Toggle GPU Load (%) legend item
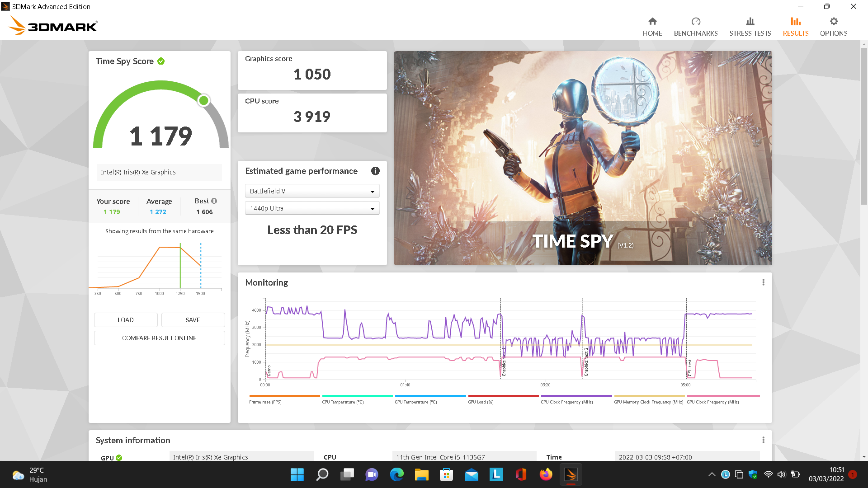The width and height of the screenshot is (868, 488). coord(503,399)
